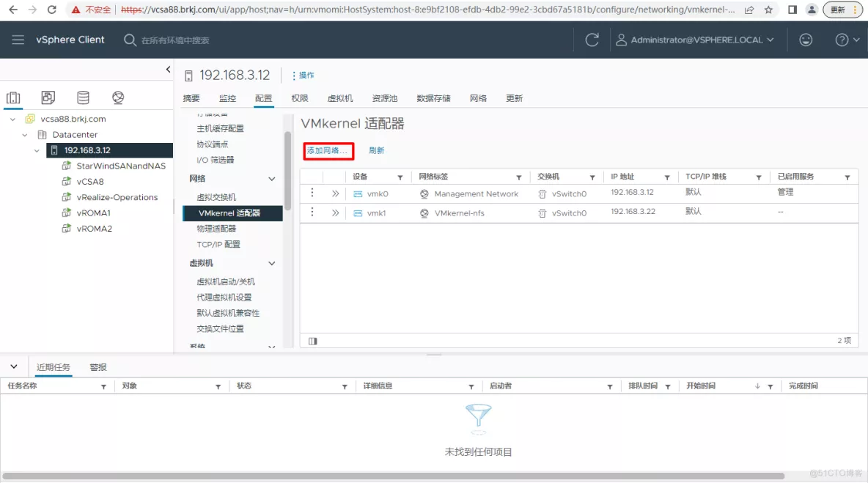Screen dimensions: 868x483
Task: Bookmark page with star icon
Action: [768, 10]
